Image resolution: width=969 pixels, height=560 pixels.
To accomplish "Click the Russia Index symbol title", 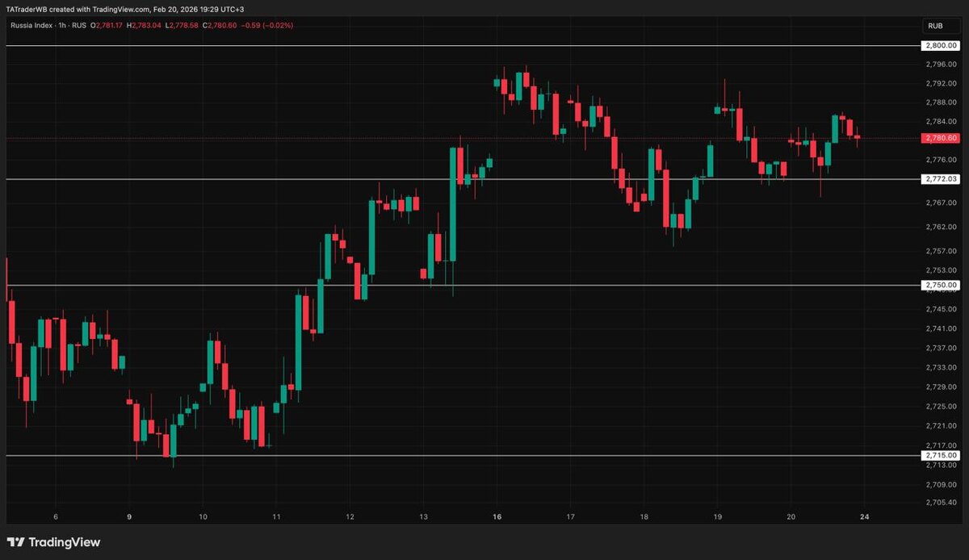I will click(32, 26).
